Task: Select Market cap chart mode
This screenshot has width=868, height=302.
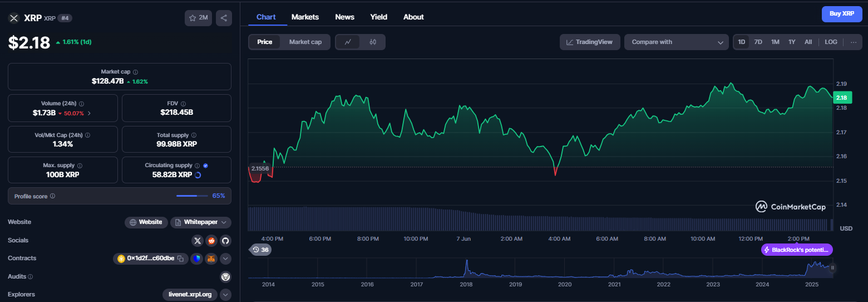Action: tap(305, 42)
